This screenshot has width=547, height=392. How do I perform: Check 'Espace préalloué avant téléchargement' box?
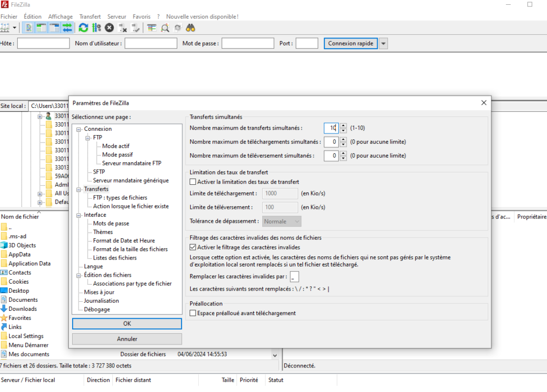(193, 313)
